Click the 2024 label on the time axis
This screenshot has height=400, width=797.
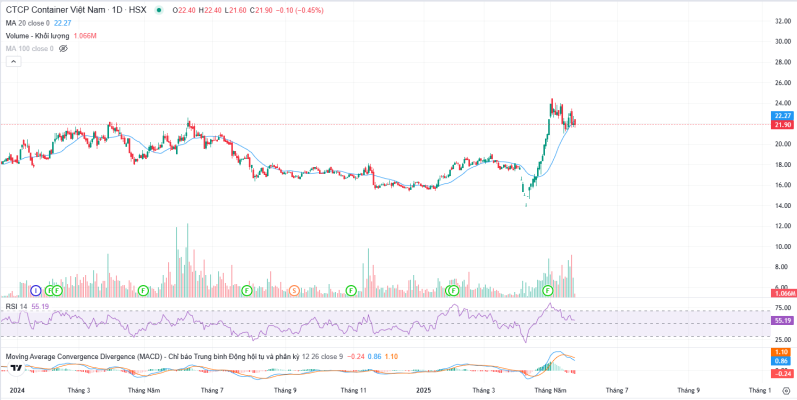click(16, 390)
